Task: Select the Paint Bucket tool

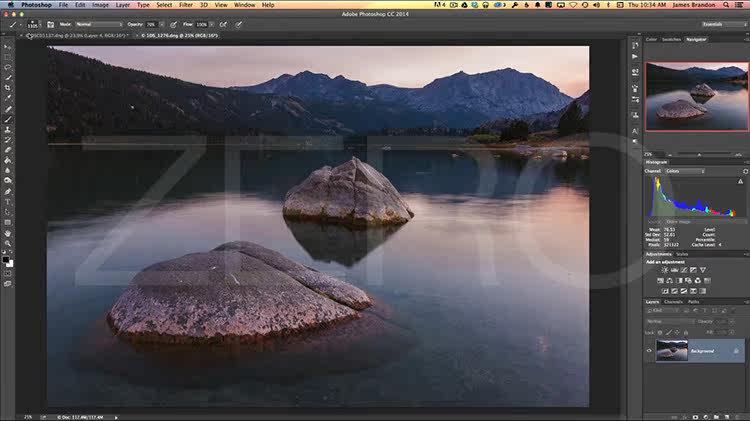Action: point(8,160)
